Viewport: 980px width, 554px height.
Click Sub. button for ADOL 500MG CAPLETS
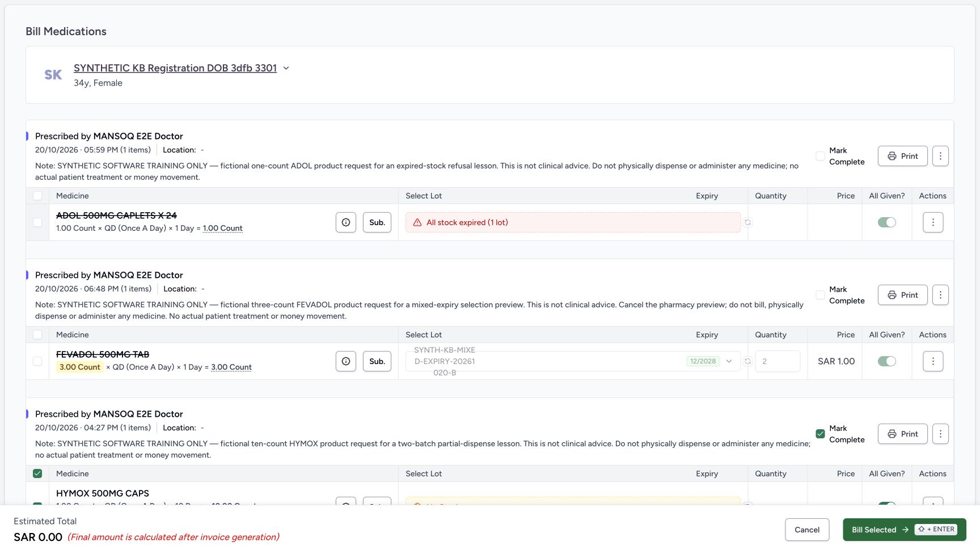(x=377, y=222)
